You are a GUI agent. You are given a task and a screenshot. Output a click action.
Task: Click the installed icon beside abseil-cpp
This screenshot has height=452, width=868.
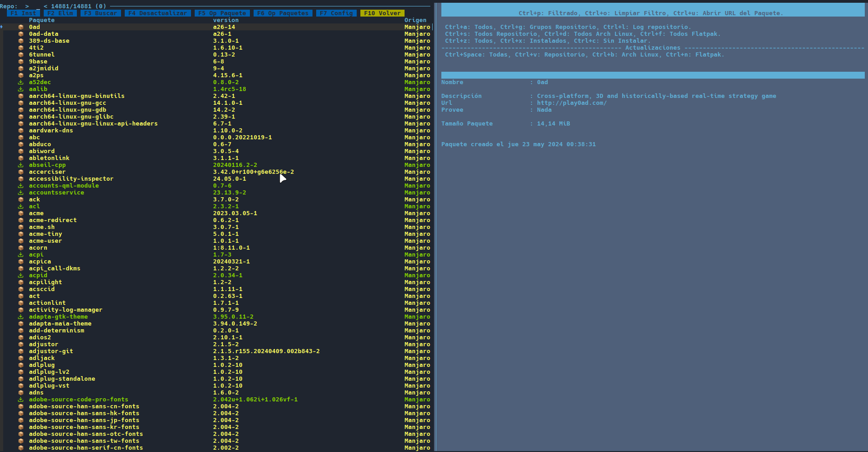coord(21,165)
